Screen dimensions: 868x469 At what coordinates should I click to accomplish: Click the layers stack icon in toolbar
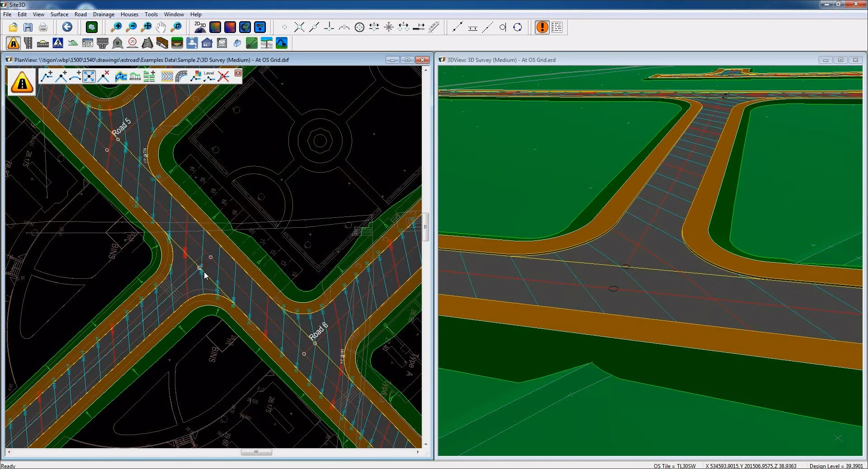pos(92,27)
